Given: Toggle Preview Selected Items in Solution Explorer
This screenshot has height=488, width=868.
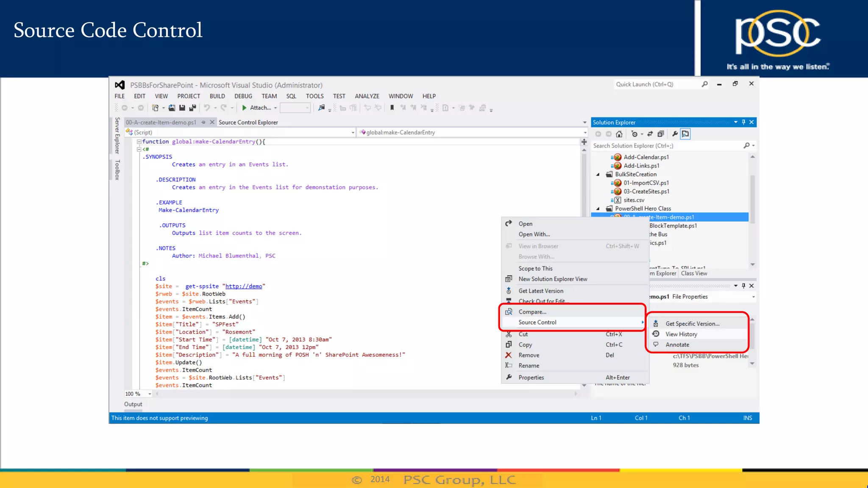Looking at the screenshot, I should pyautogui.click(x=685, y=134).
